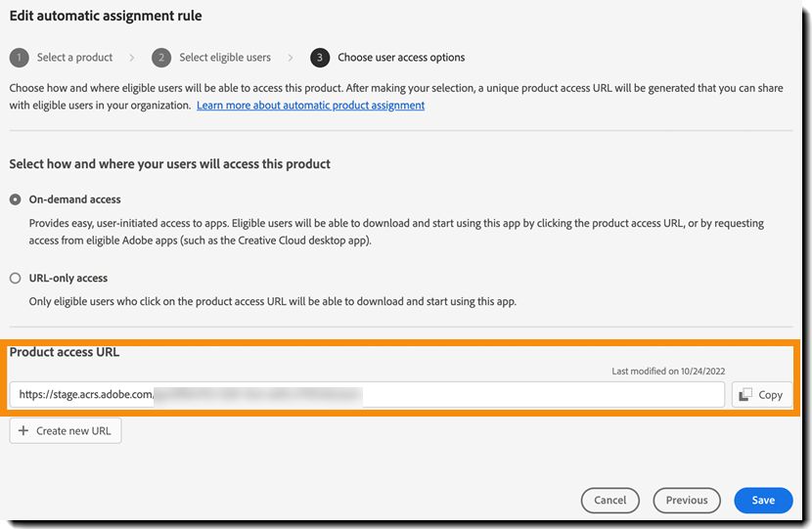
Task: Click the step 1 circle icon
Action: [x=20, y=58]
